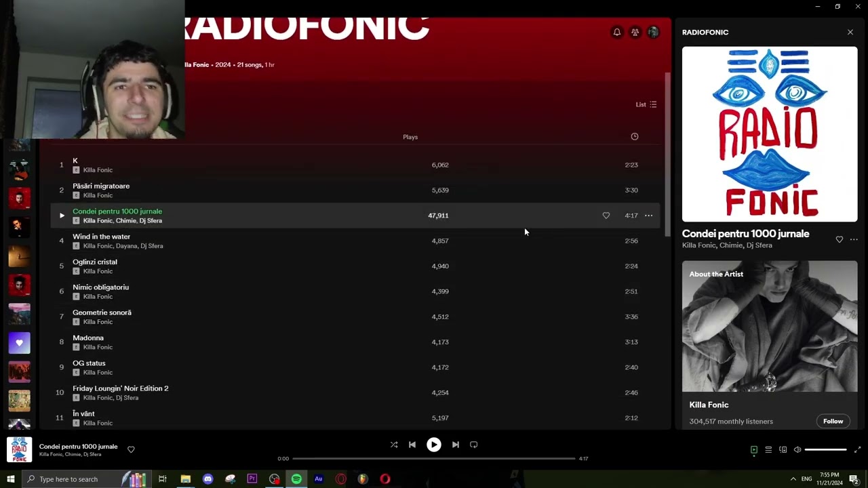Open the play queue
This screenshot has width=868, height=488.
(x=768, y=449)
